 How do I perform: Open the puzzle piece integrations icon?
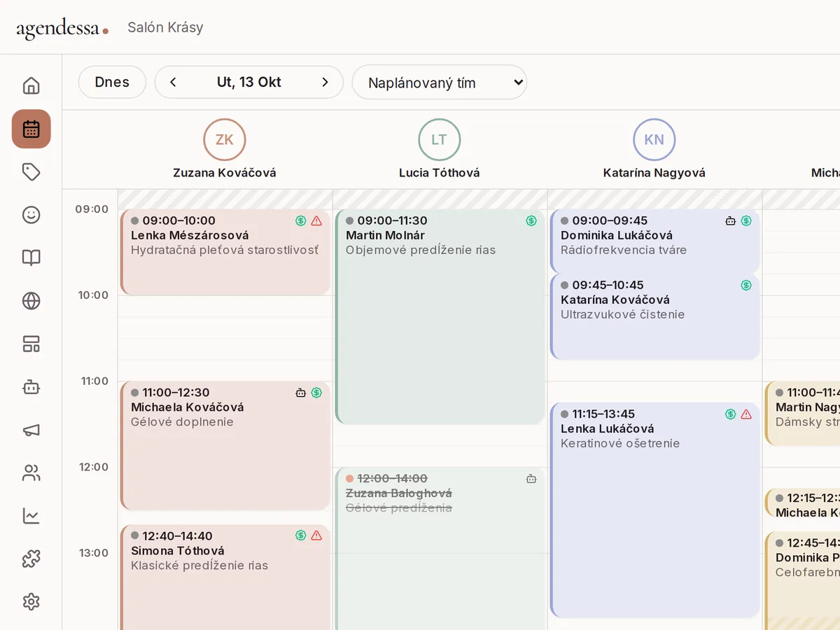pos(31,559)
